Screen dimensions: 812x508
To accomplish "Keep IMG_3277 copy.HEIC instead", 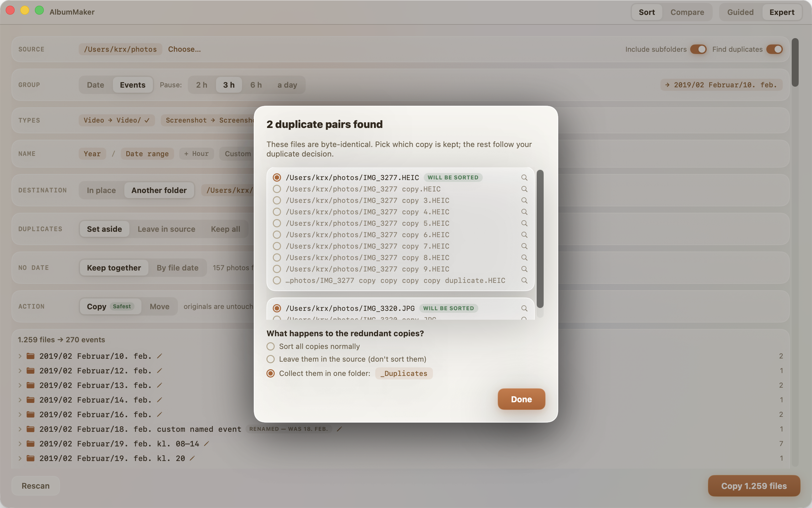I will [x=277, y=189].
